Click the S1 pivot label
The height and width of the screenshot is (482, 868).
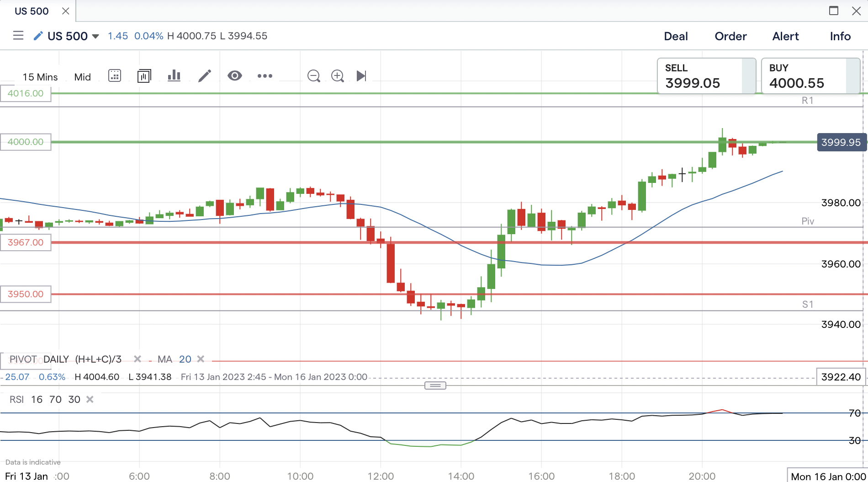(x=808, y=305)
